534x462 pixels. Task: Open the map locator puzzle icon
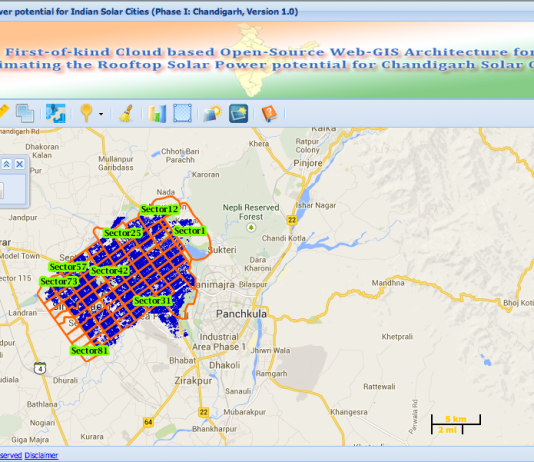click(x=56, y=113)
